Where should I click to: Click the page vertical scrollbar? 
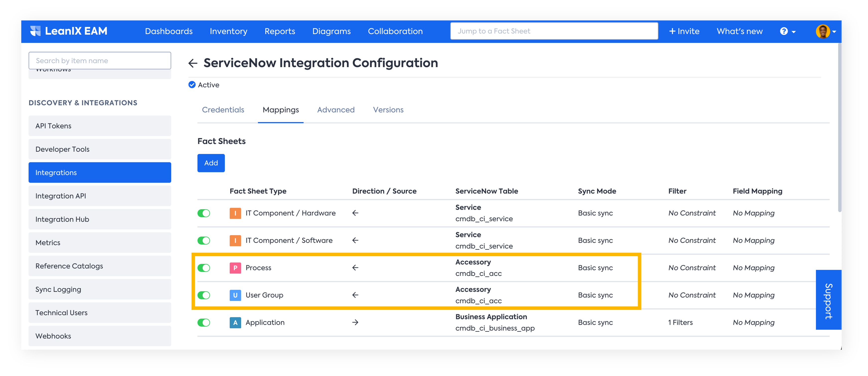839,128
